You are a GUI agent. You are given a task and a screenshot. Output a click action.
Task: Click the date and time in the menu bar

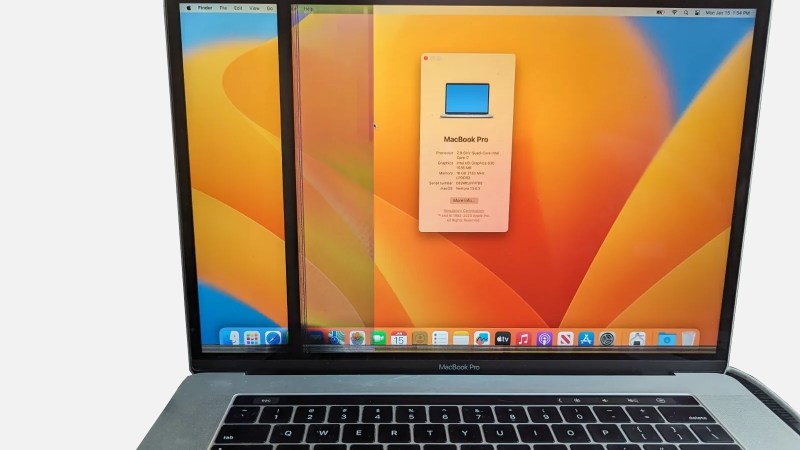click(728, 12)
